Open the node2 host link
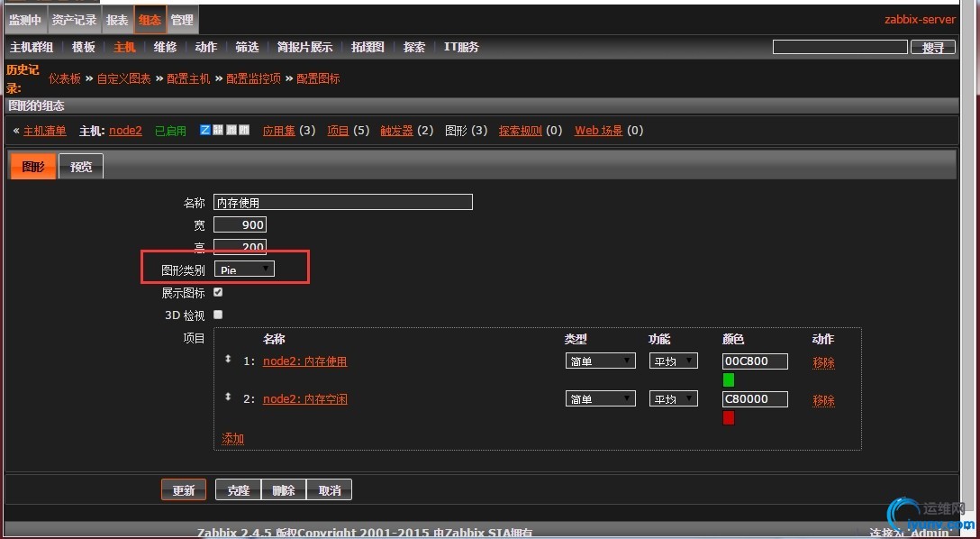 tap(125, 131)
